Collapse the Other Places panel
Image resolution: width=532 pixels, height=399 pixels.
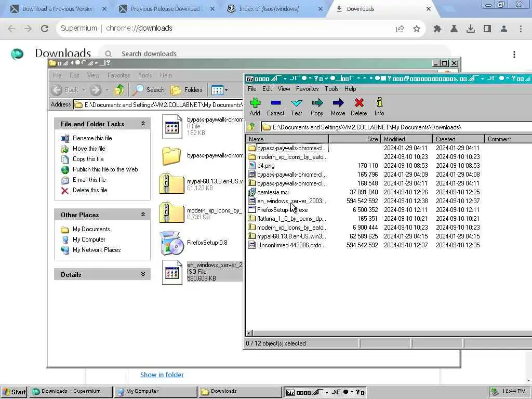(143, 215)
